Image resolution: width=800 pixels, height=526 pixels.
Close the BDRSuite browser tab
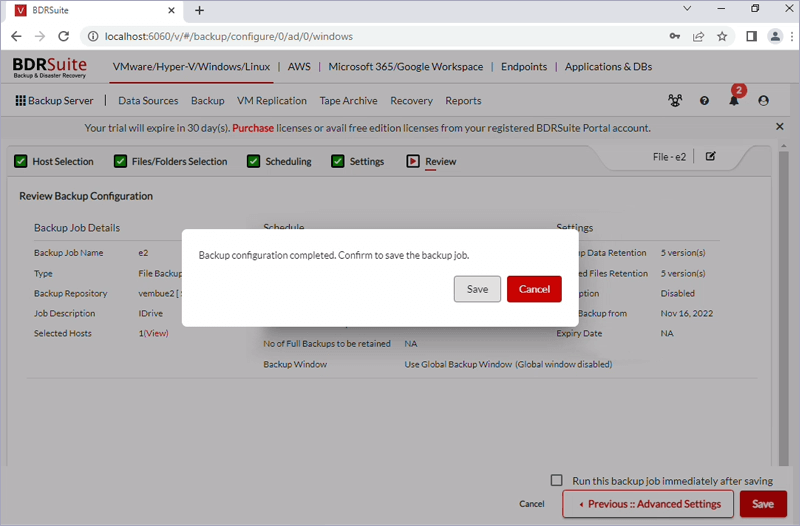(x=171, y=10)
